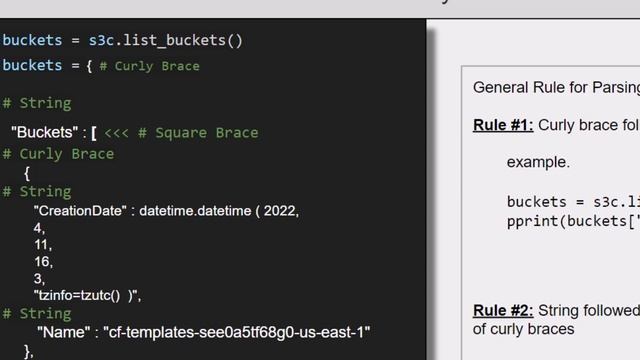Screen dimensions: 640x360
Task: Click the '# Curly Brace' comment on its own line
Action: coord(58,154)
